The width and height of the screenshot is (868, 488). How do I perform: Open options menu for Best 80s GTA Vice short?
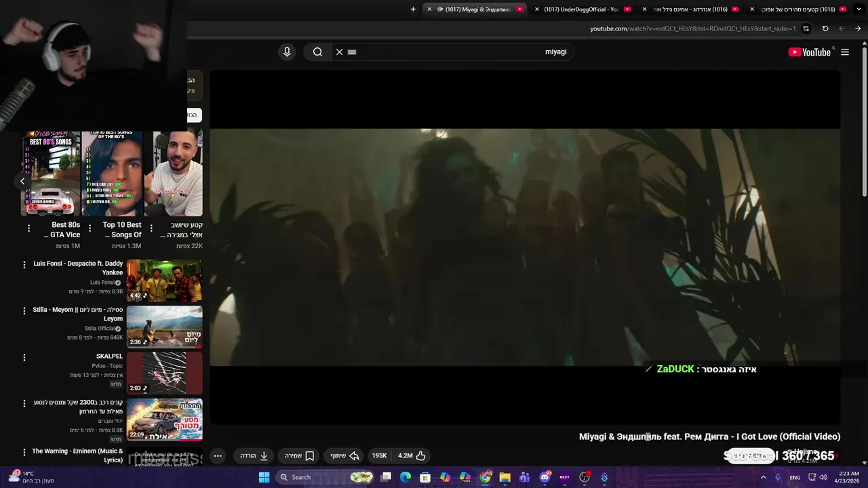pos(28,228)
